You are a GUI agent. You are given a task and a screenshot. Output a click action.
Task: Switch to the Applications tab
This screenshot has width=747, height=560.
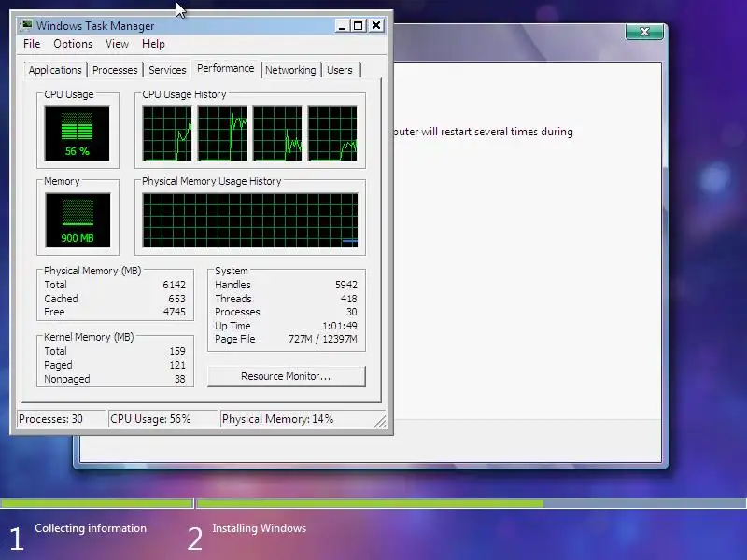click(55, 70)
